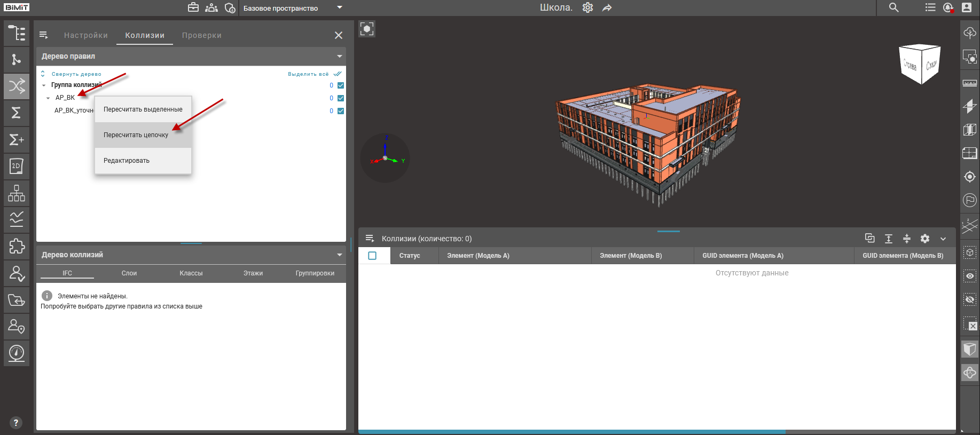The height and width of the screenshot is (435, 980).
Task: Open the collisions shuffle tool in left sidebar
Action: [x=17, y=86]
